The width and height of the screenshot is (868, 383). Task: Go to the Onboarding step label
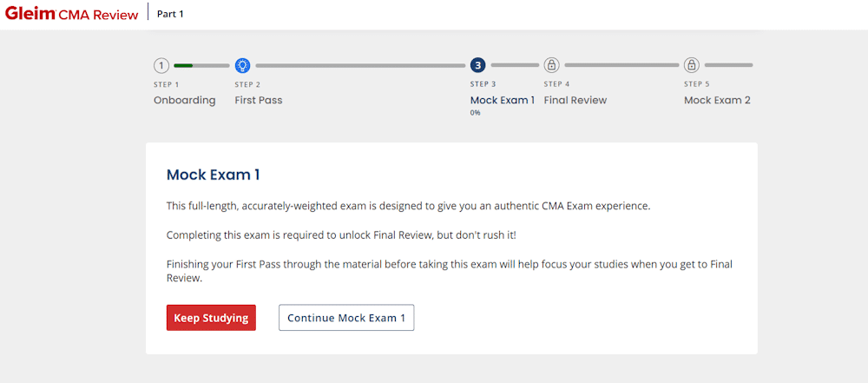(184, 101)
